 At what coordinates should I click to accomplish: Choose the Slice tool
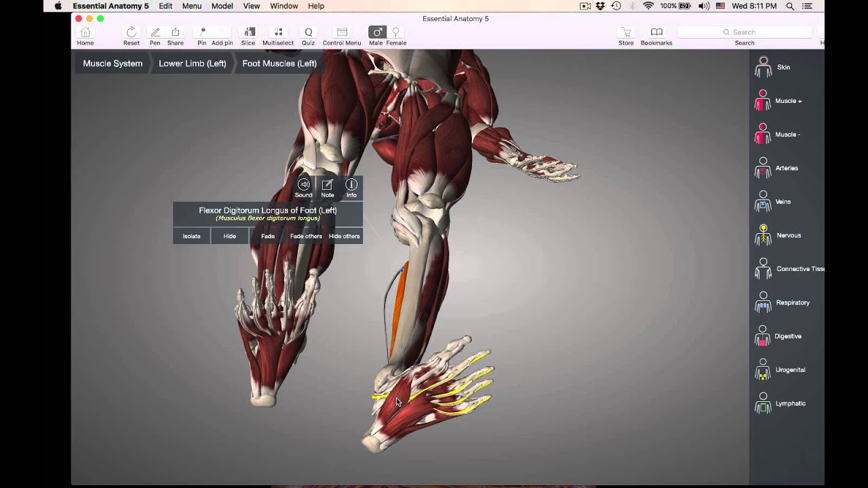point(248,36)
